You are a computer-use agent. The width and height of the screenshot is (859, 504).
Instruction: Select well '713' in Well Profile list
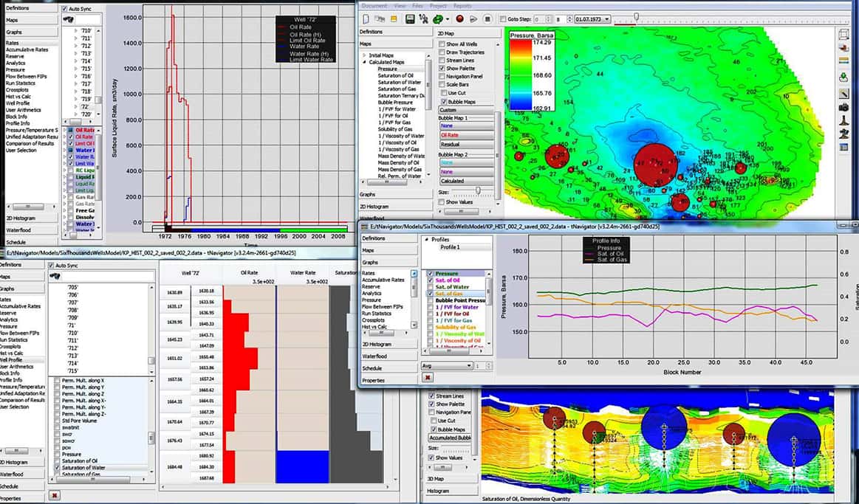(x=73, y=356)
